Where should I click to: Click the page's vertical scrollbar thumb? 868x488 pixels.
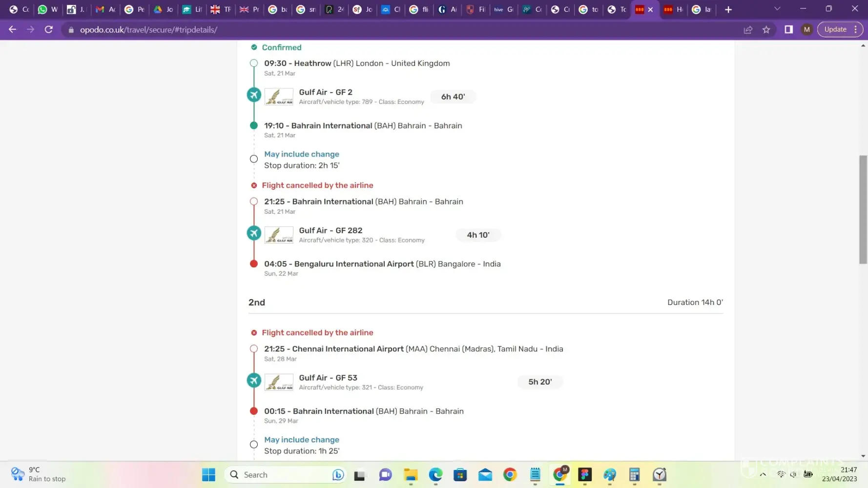863,210
